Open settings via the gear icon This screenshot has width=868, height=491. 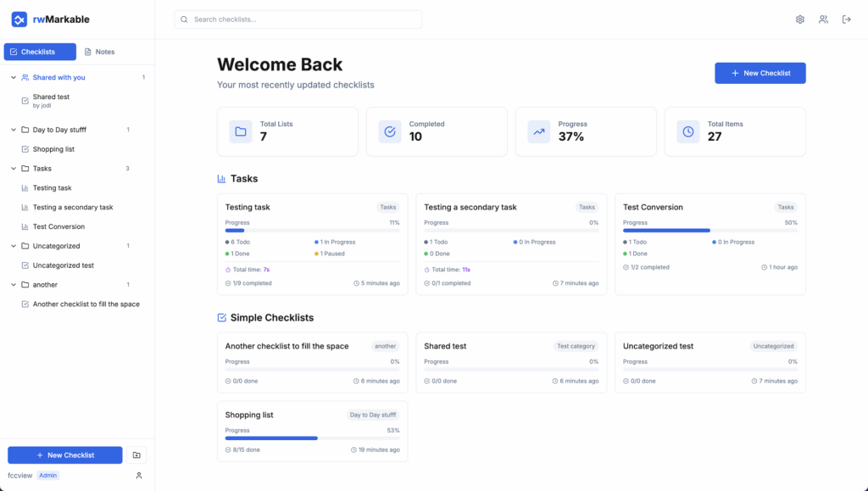[799, 20]
